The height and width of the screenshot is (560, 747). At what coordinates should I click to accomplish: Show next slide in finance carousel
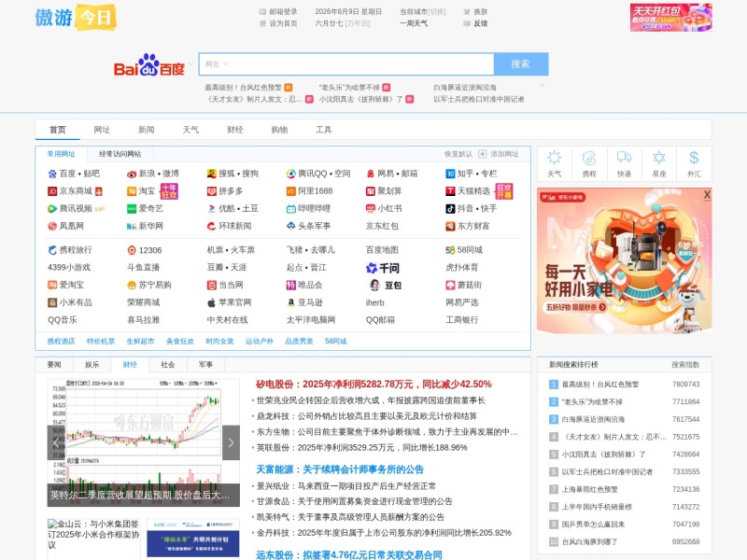click(x=231, y=442)
